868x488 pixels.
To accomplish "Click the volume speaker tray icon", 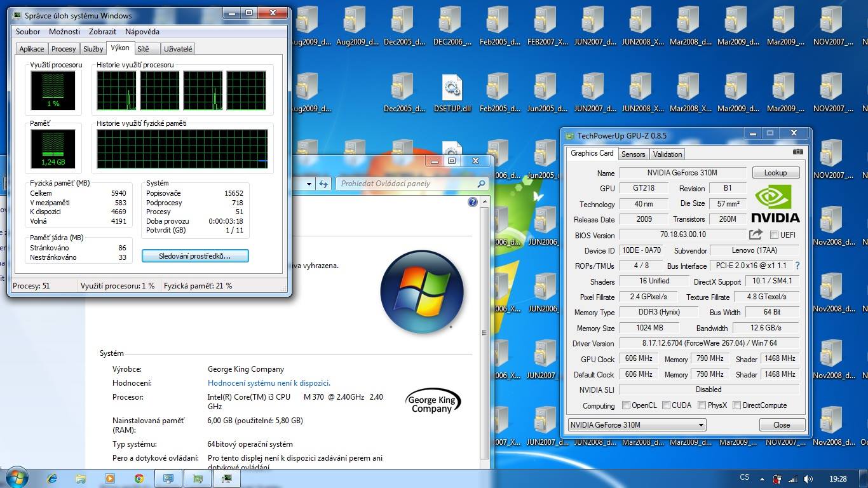I will [808, 479].
